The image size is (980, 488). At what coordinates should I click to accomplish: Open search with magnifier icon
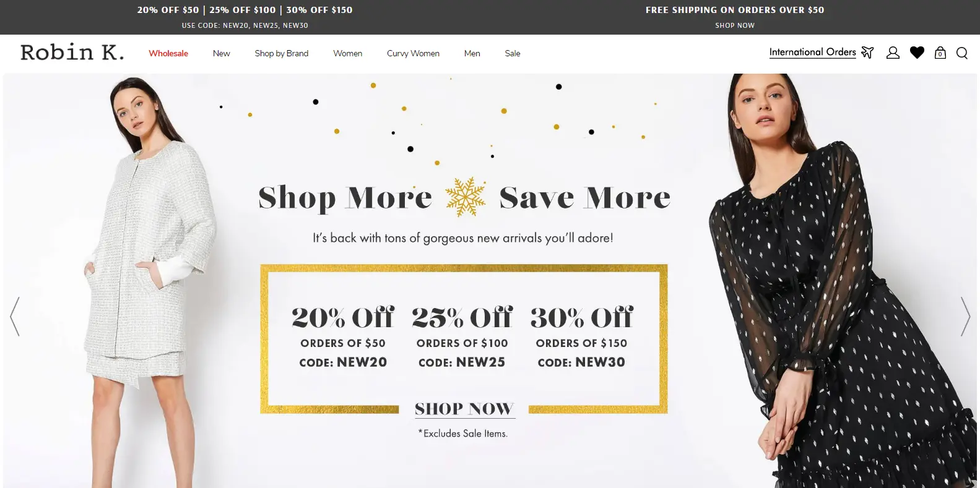point(961,53)
